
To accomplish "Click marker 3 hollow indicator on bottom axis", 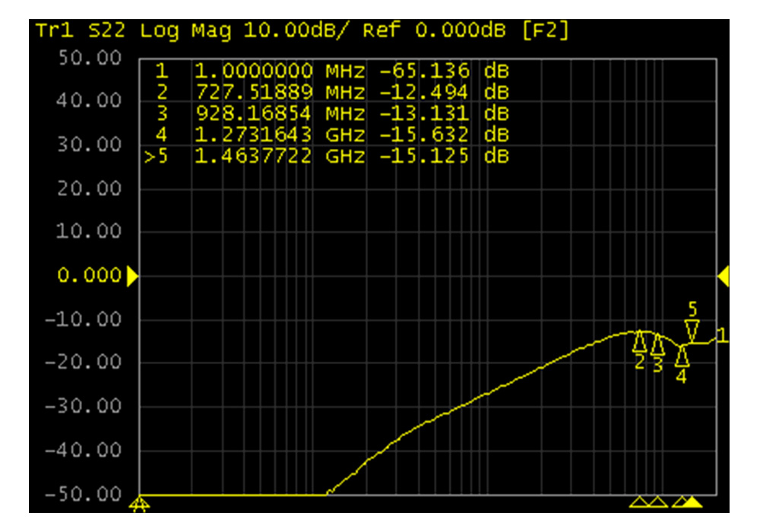I will point(658,502).
